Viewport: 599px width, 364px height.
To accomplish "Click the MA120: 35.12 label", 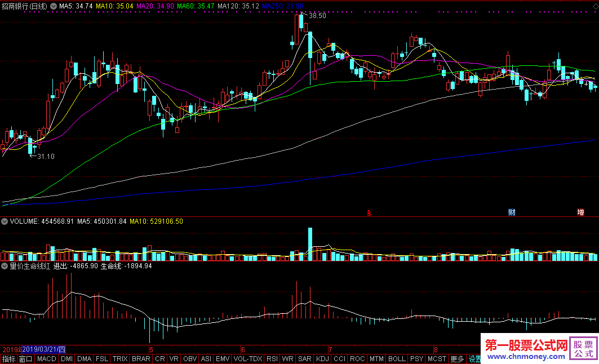I will point(238,6).
